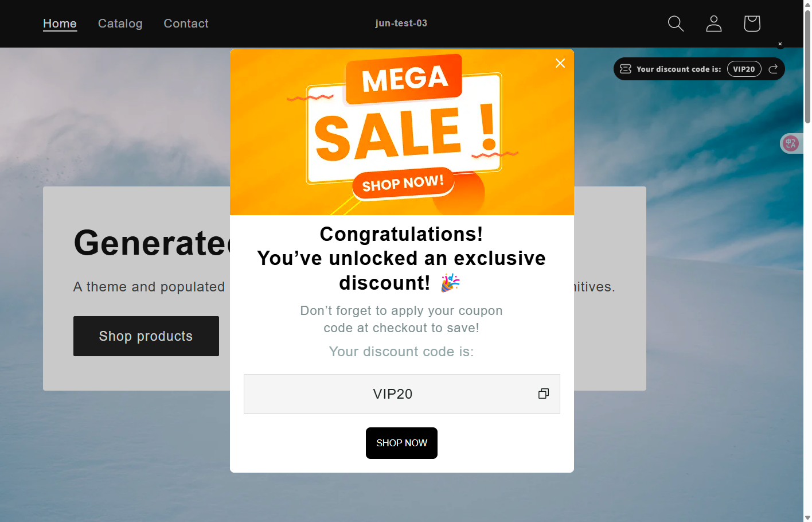Click the copy icon beside VIP20 code
This screenshot has width=812, height=522.
[x=543, y=394]
